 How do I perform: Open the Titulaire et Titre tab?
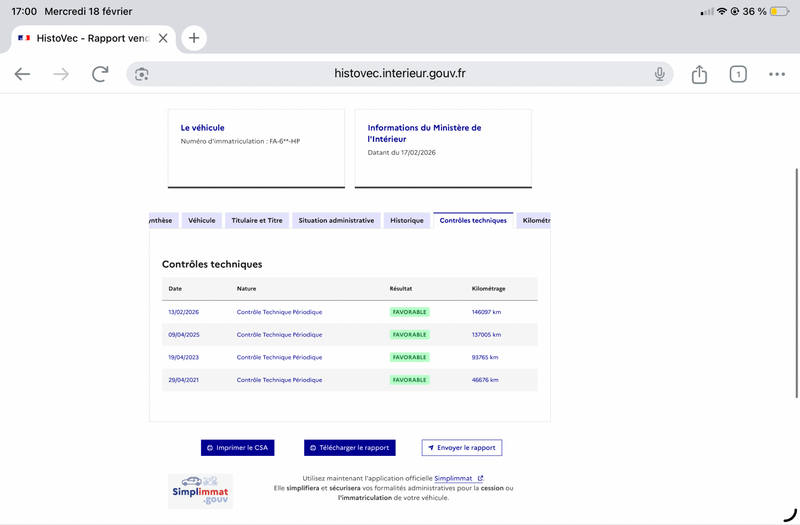pyautogui.click(x=257, y=220)
